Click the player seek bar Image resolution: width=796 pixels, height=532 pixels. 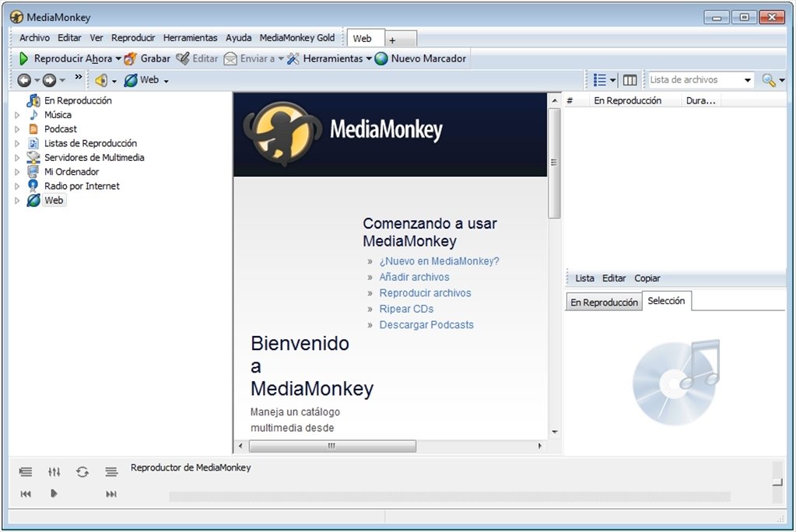pos(450,496)
